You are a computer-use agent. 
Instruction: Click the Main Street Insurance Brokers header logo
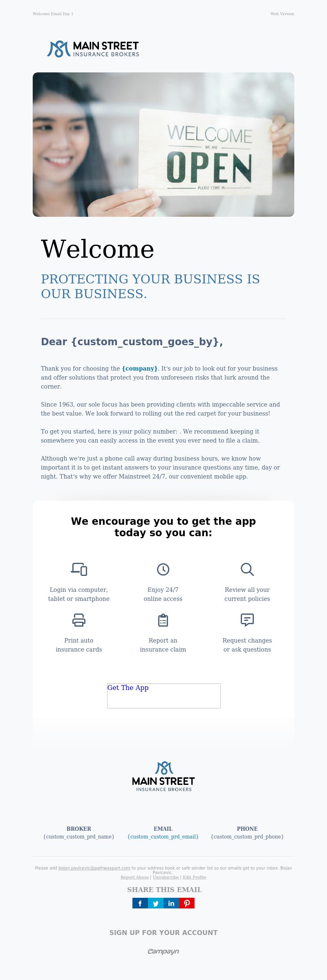[x=93, y=49]
